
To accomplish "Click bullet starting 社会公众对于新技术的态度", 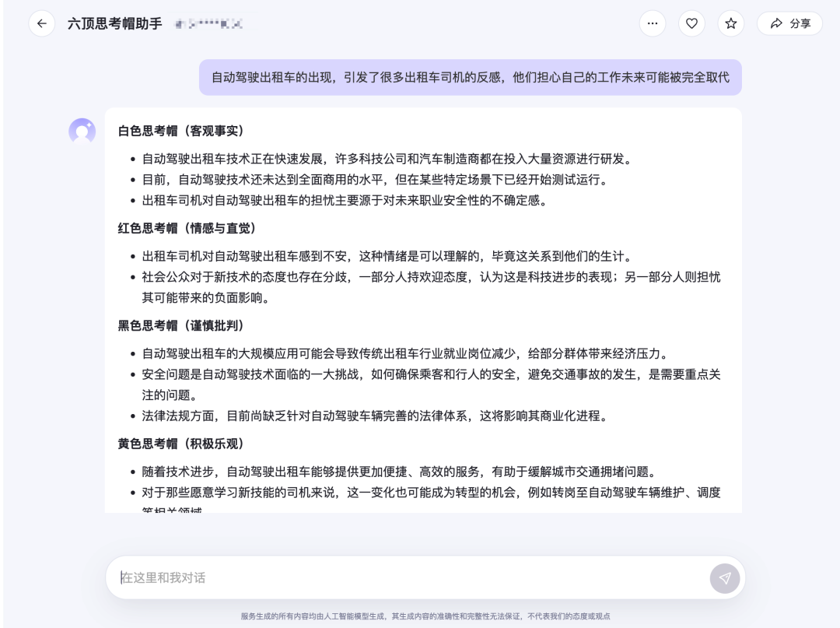I will click(x=431, y=287).
